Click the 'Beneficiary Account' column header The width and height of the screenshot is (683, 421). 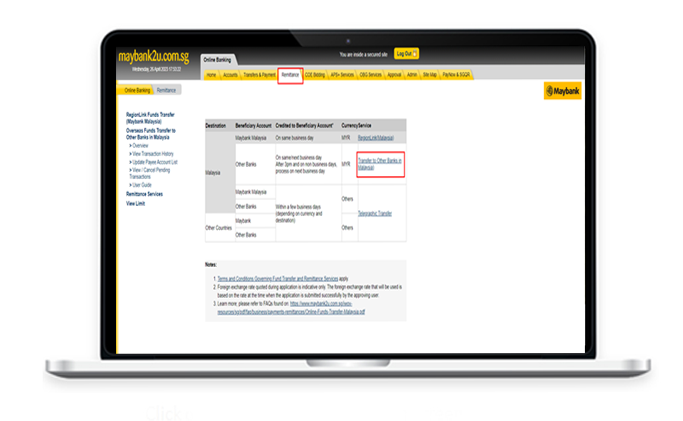pos(253,125)
